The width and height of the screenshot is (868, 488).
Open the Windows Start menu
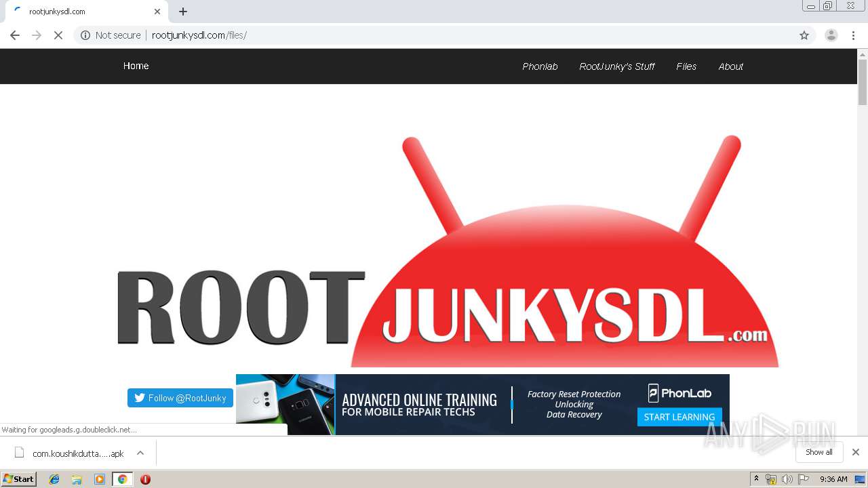click(x=19, y=479)
